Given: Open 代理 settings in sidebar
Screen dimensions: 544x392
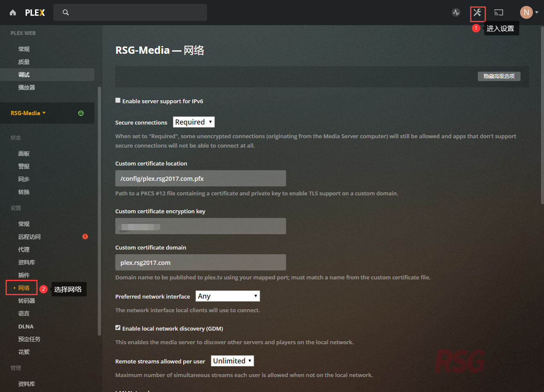Looking at the screenshot, I should pos(24,250).
